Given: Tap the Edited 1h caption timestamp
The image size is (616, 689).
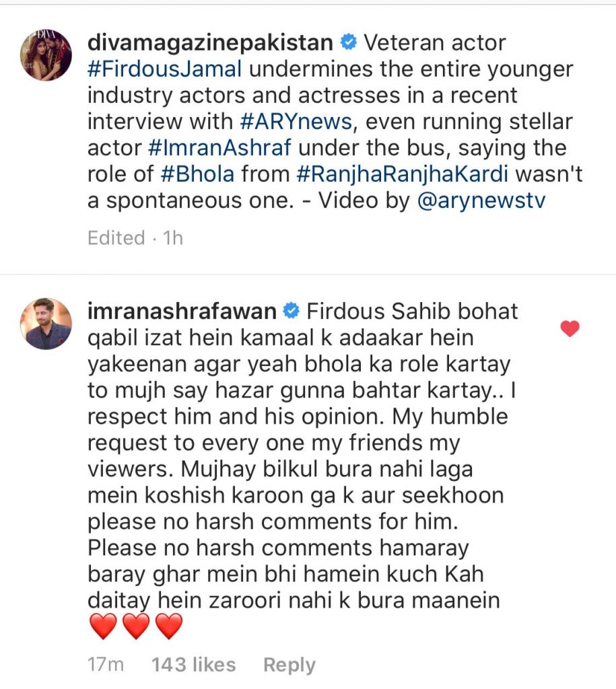Looking at the screenshot, I should (x=135, y=238).
